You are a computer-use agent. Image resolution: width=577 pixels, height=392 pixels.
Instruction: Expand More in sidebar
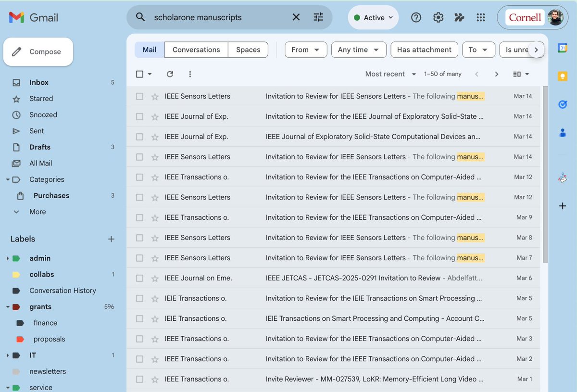38,212
